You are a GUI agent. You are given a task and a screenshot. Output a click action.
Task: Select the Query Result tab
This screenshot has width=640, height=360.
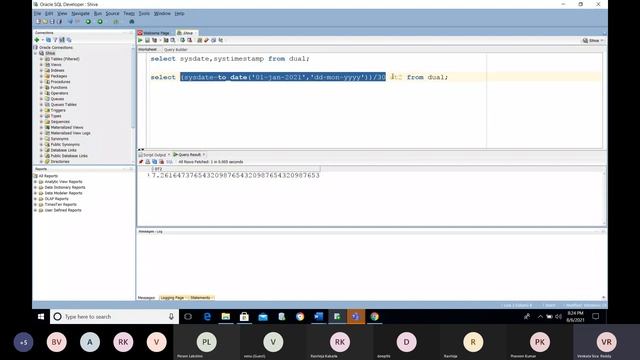click(x=188, y=155)
